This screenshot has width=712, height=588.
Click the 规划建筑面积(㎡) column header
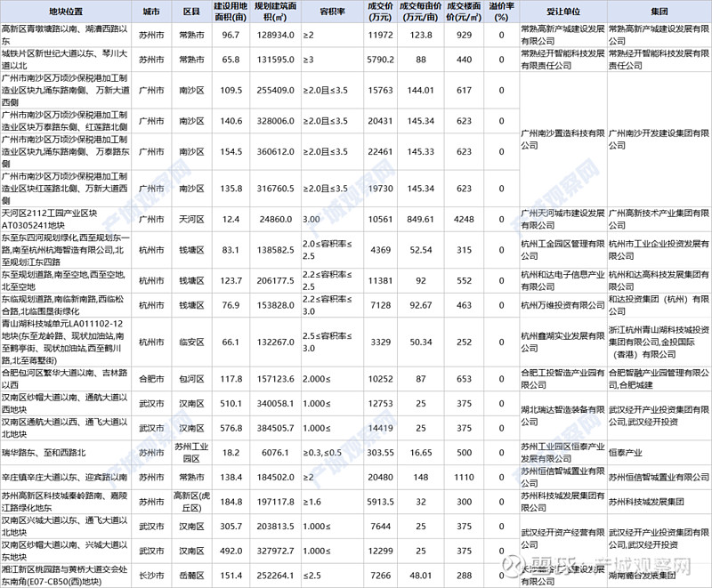pos(276,12)
